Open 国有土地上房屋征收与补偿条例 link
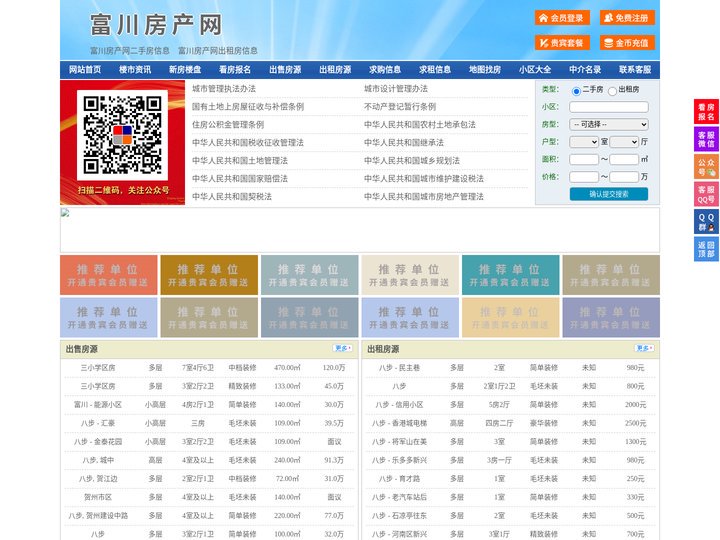Image resolution: width=720 pixels, height=540 pixels. pyautogui.click(x=248, y=107)
